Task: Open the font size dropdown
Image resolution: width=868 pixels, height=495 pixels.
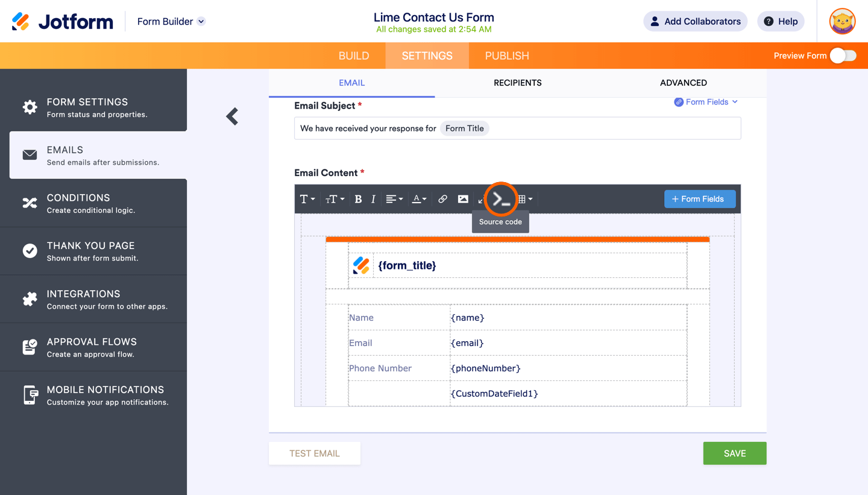Action: tap(335, 199)
